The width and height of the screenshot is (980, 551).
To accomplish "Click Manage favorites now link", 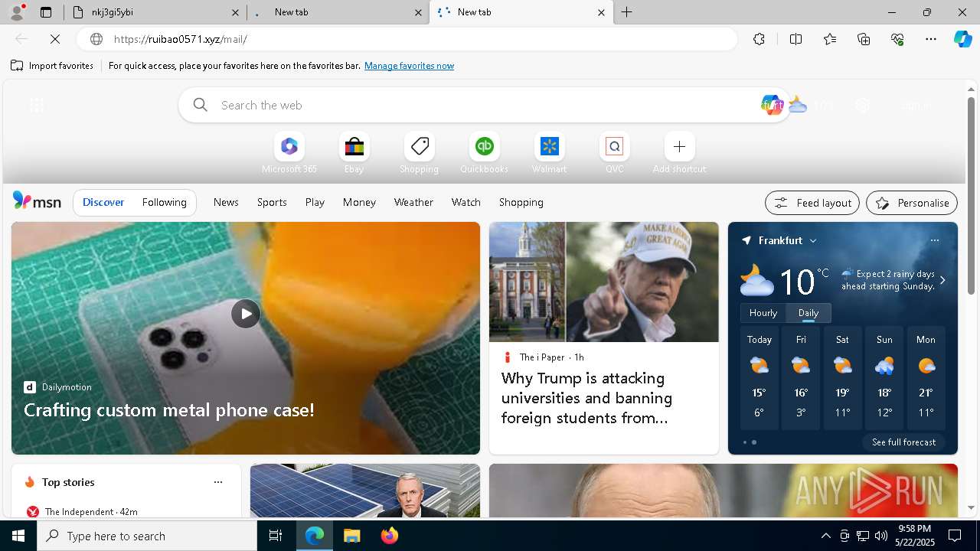I will point(409,66).
